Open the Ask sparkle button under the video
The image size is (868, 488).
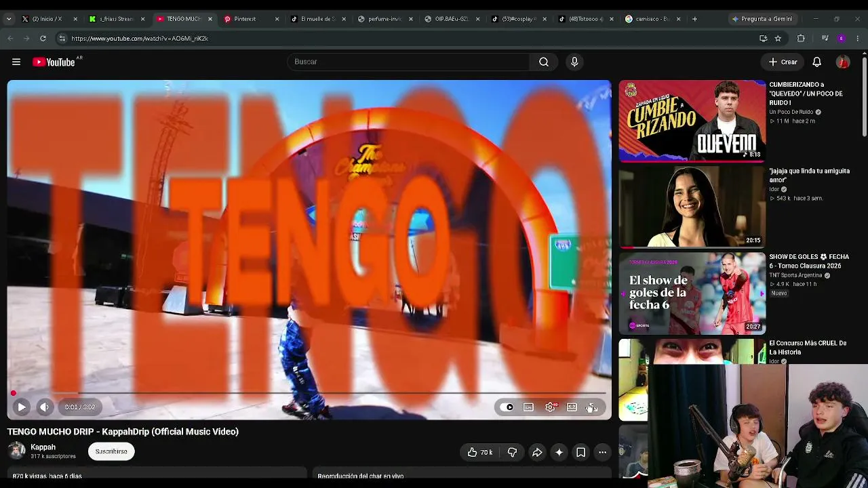tap(559, 452)
